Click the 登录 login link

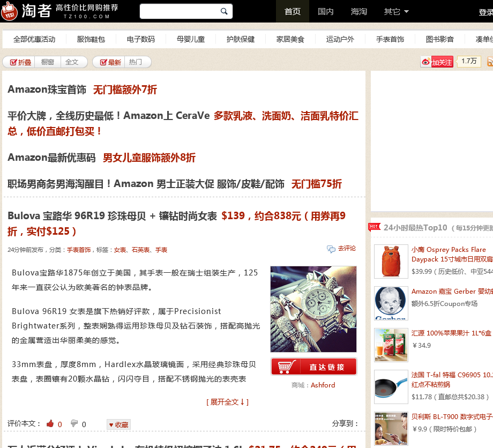486,12
